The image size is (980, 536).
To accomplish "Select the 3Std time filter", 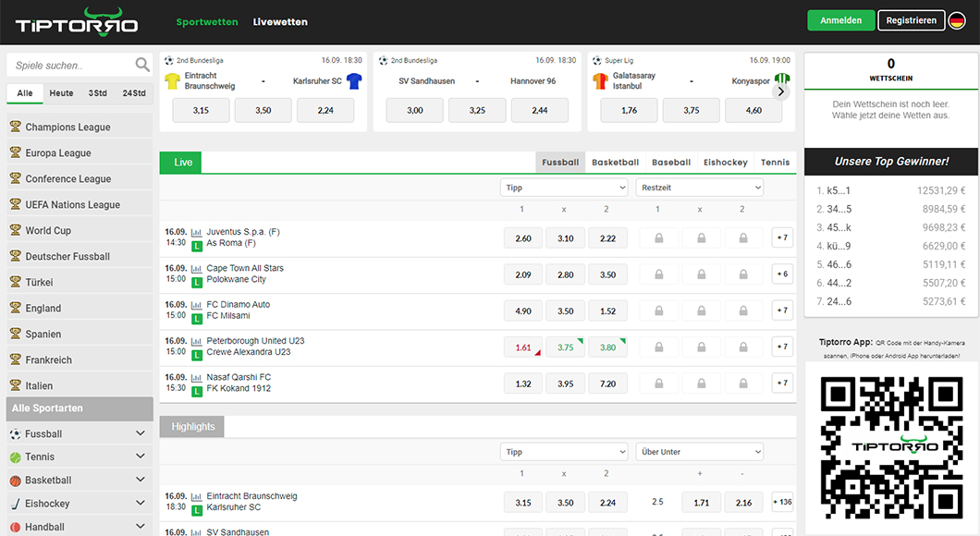I will click(97, 93).
